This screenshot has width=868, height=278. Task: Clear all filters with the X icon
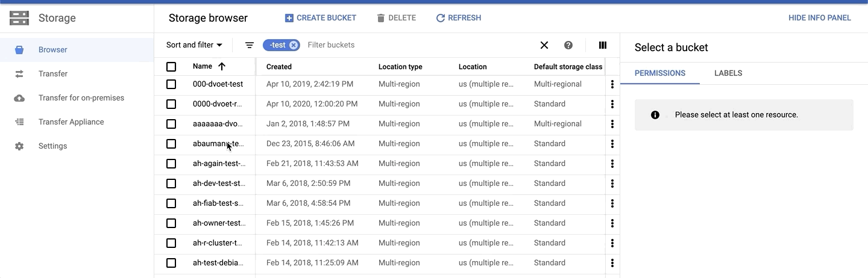pyautogui.click(x=544, y=45)
